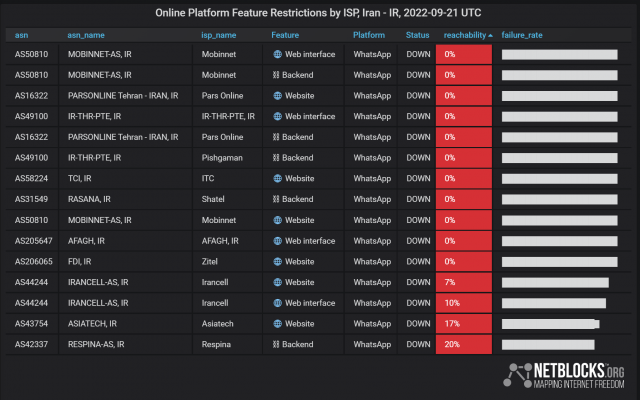Click chain icon in Respina Backend row
Screen dimensions: 640x400
[278, 344]
